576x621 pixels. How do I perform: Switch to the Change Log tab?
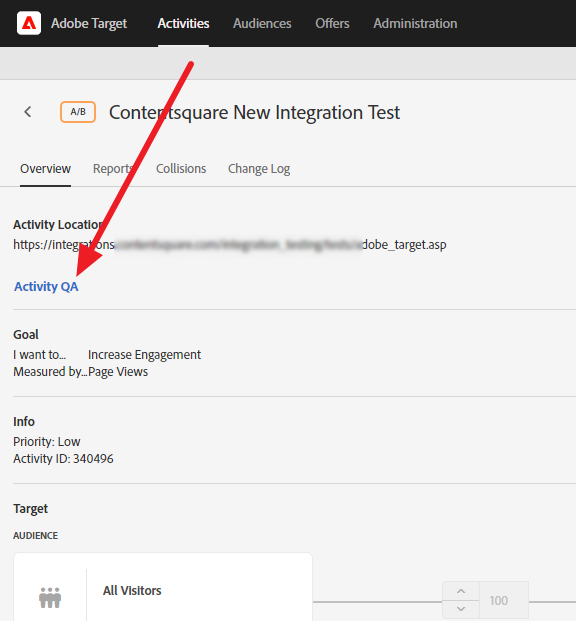(x=259, y=169)
